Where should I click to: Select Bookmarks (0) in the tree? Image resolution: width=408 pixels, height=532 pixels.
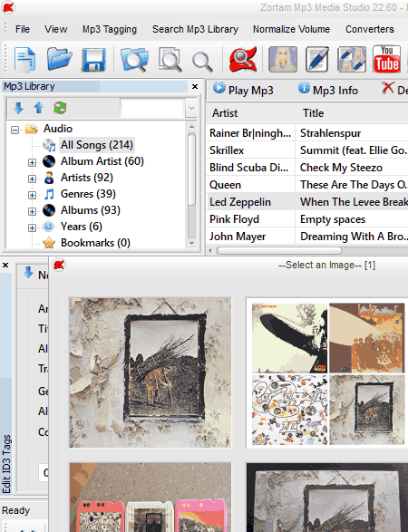[95, 243]
